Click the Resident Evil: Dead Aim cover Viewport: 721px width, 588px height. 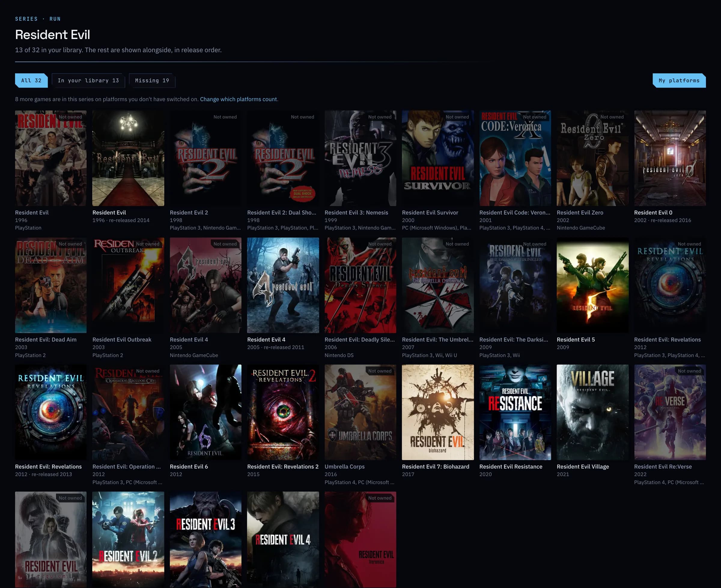pos(51,285)
